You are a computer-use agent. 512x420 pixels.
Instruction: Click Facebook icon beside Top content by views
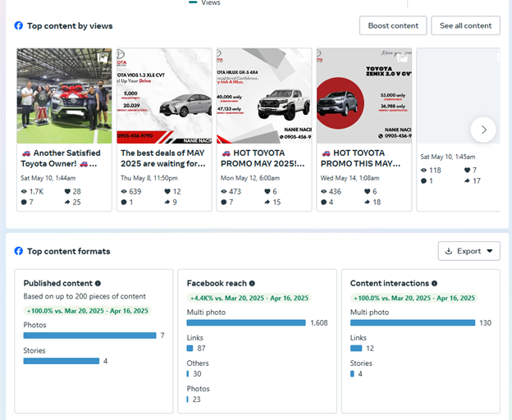[19, 25]
